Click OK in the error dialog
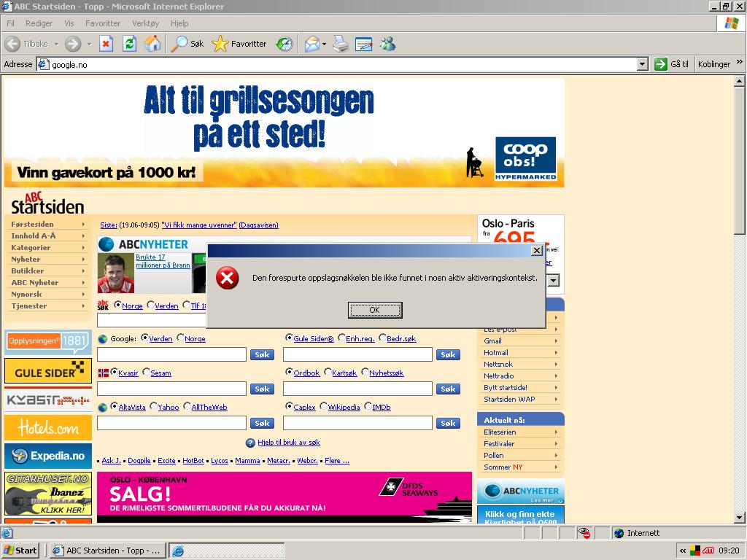Viewport: 747px width, 560px height. tap(375, 310)
